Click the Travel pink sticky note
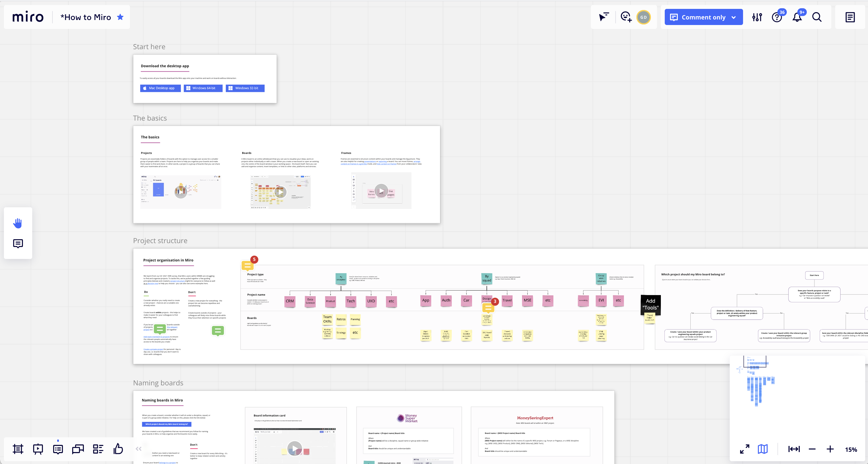868x464 pixels. click(x=507, y=300)
